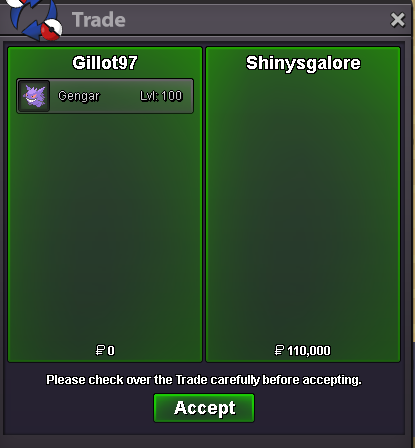Viewport: 415px width, 448px height.
Task: Click Shinysgalore's empty offer panel
Action: click(x=303, y=207)
